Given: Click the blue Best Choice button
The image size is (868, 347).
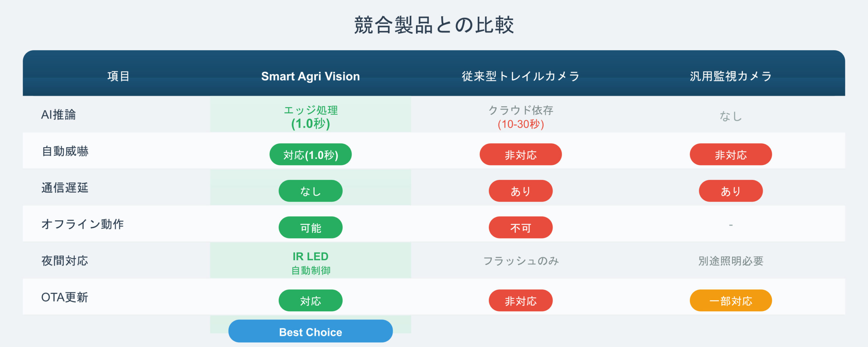Looking at the screenshot, I should (x=310, y=331).
